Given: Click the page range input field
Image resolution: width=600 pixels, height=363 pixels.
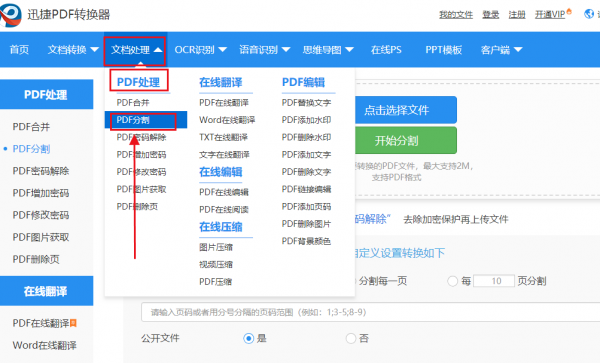Looking at the screenshot, I should [370, 312].
